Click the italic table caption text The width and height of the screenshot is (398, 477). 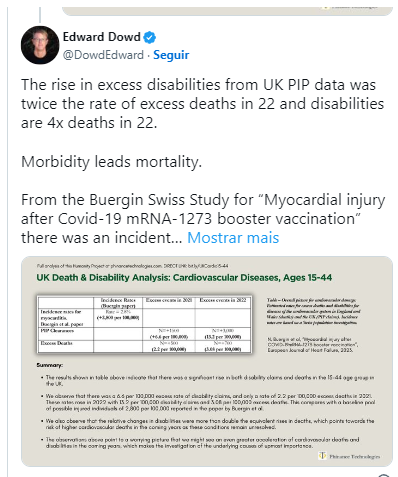click(x=313, y=311)
